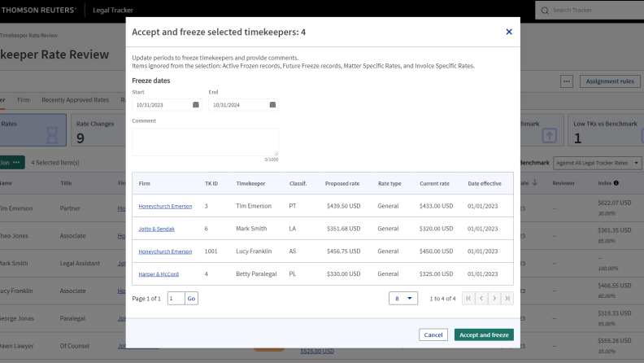This screenshot has width=644, height=363.
Task: Go to the first page of results
Action: (x=468, y=299)
